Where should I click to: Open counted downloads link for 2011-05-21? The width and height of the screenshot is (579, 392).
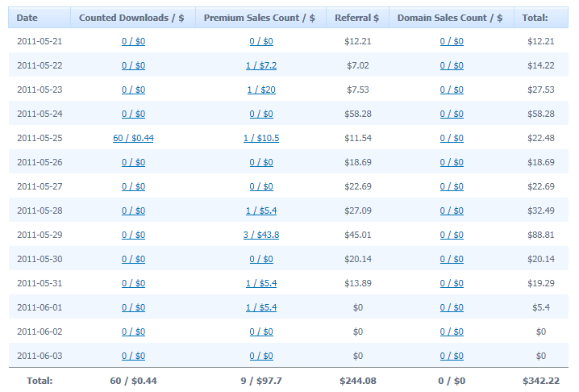pos(133,41)
